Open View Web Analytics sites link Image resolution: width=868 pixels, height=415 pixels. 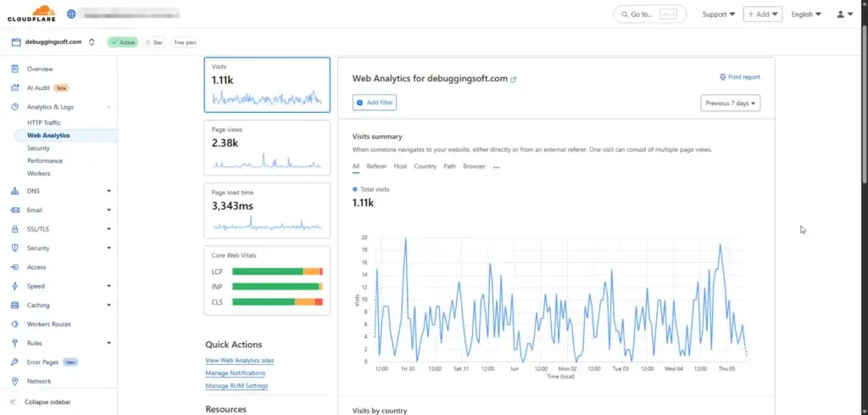(x=240, y=360)
